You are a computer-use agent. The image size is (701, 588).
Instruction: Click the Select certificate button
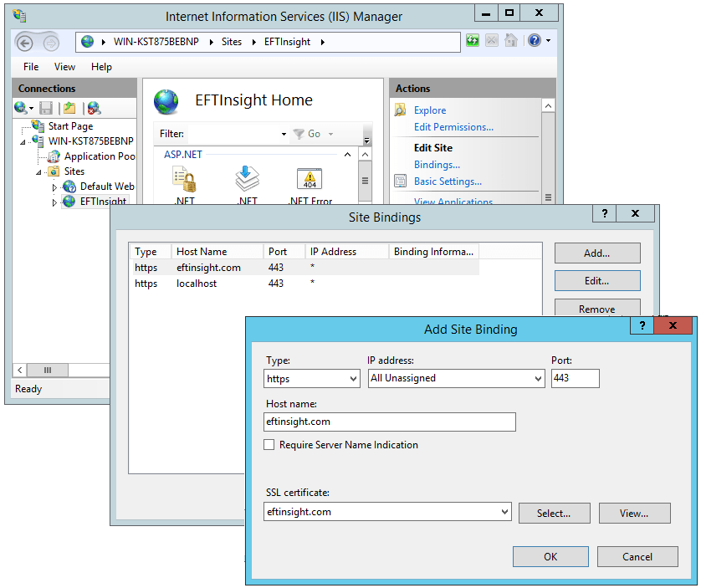tap(554, 514)
